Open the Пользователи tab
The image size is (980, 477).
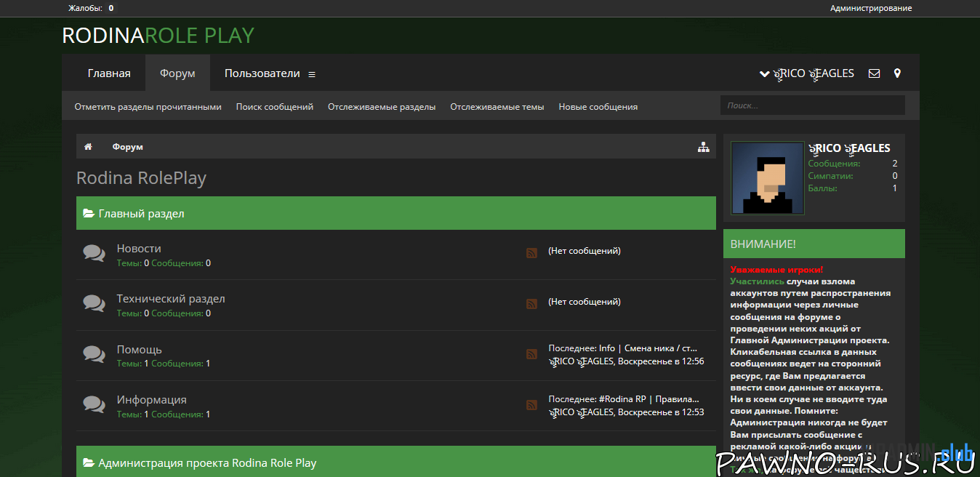pyautogui.click(x=262, y=73)
